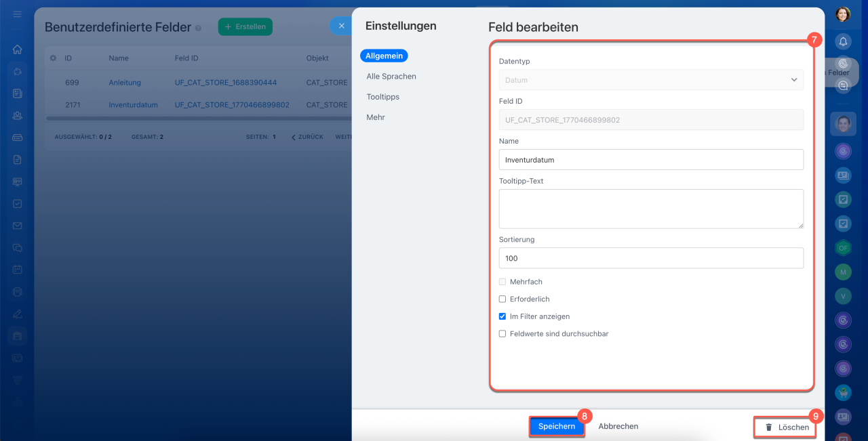
Task: Open the V contact circle in right bar
Action: [843, 296]
